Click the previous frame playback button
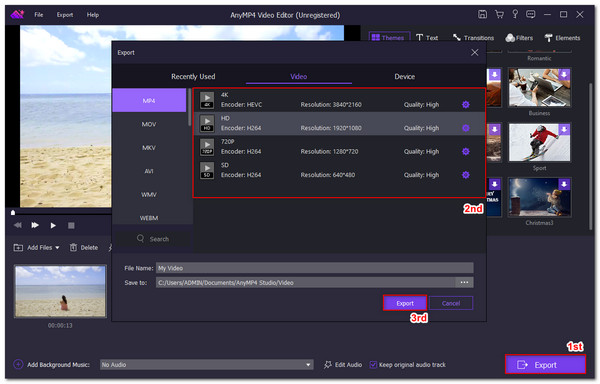Viewport: 600px width, 384px height. click(18, 225)
